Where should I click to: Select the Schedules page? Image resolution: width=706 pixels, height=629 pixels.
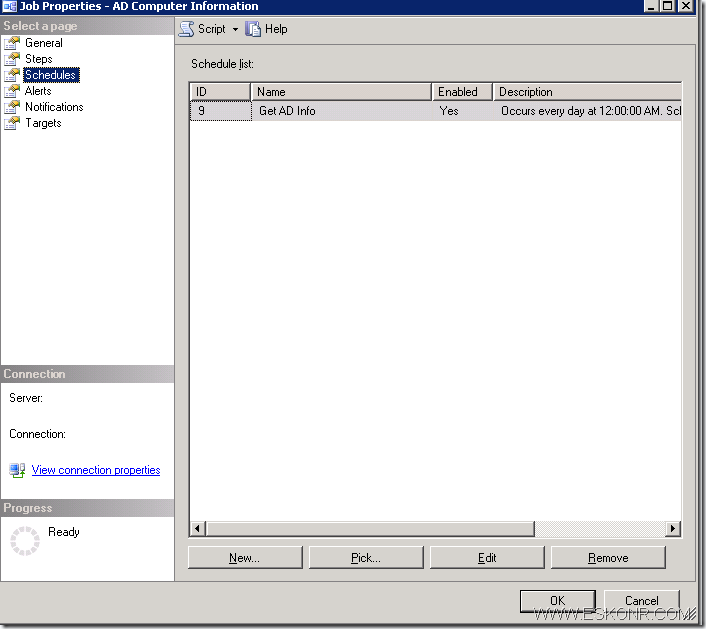(x=50, y=75)
